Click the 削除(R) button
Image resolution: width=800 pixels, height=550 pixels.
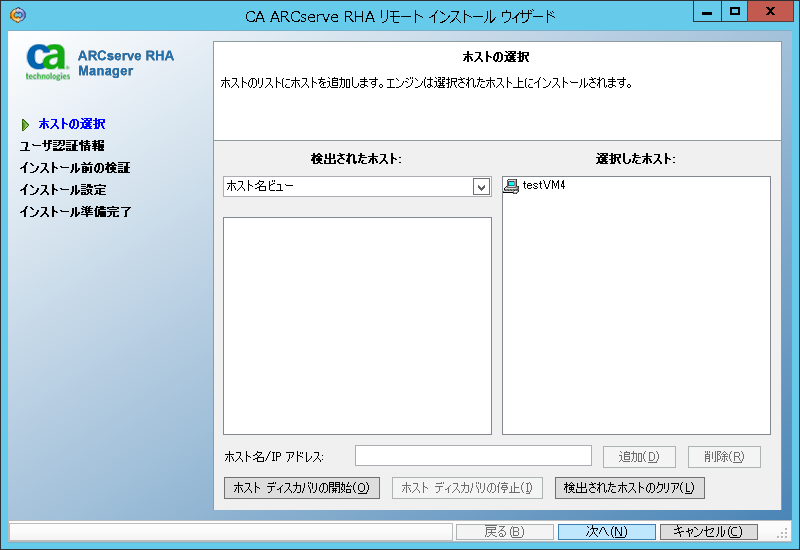point(724,457)
